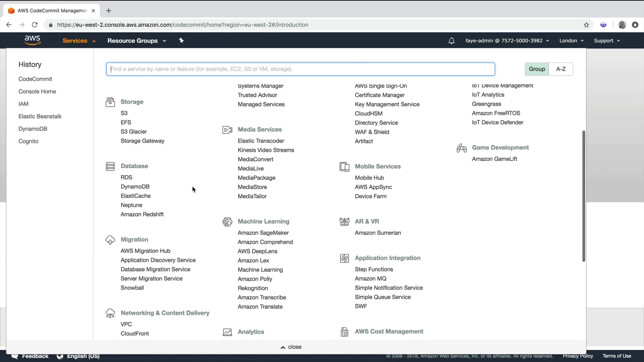The width and height of the screenshot is (644, 362).
Task: Click the AWS logo home icon
Action: pyautogui.click(x=33, y=41)
